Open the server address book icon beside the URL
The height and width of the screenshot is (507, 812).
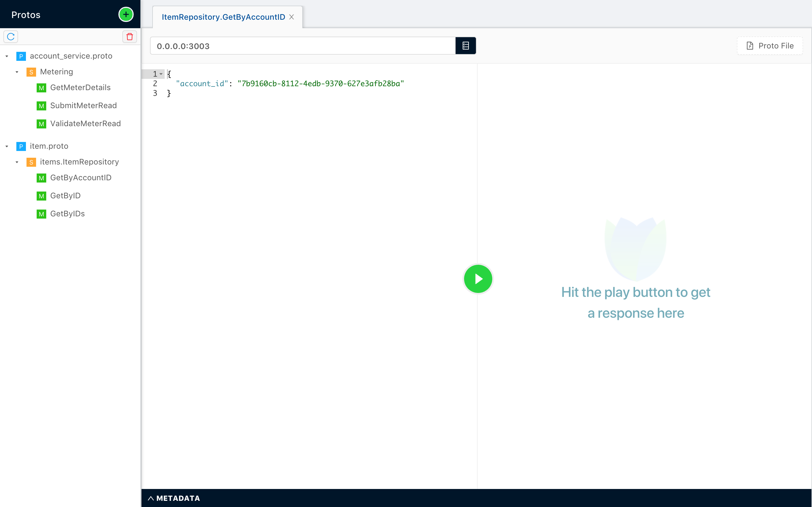[465, 45]
